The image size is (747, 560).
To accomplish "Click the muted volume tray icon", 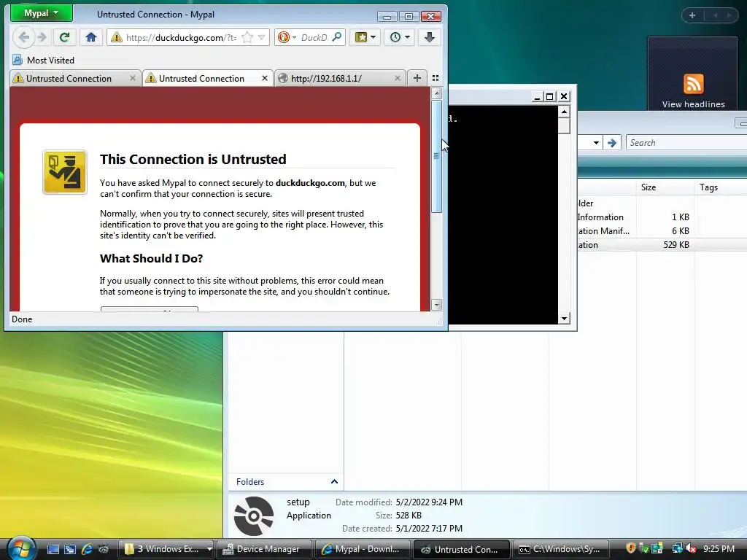I will pos(691,548).
